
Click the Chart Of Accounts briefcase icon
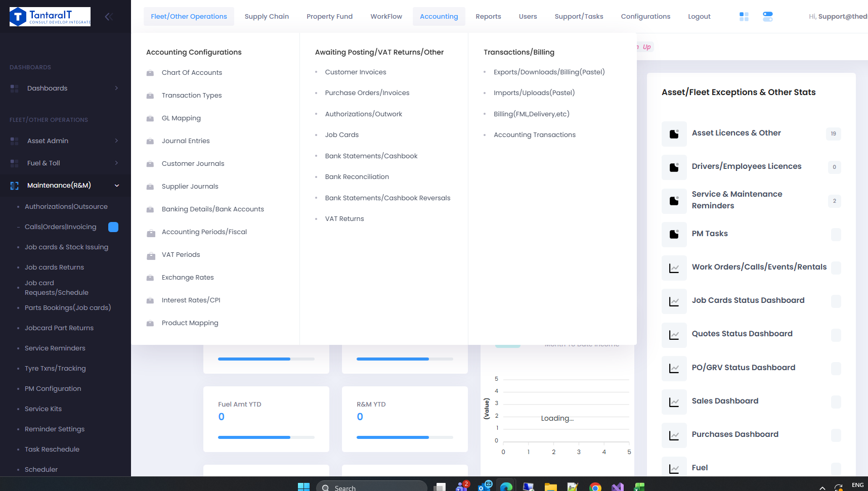(150, 73)
